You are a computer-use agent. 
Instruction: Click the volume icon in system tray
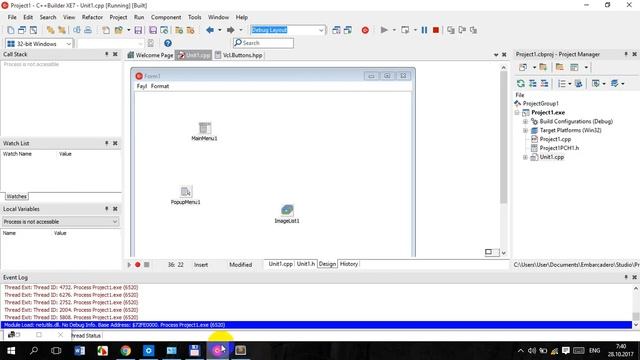[531, 351]
